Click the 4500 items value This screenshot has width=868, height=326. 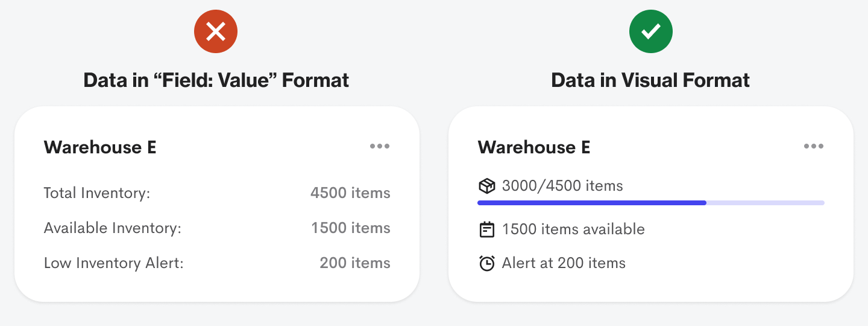(x=350, y=193)
